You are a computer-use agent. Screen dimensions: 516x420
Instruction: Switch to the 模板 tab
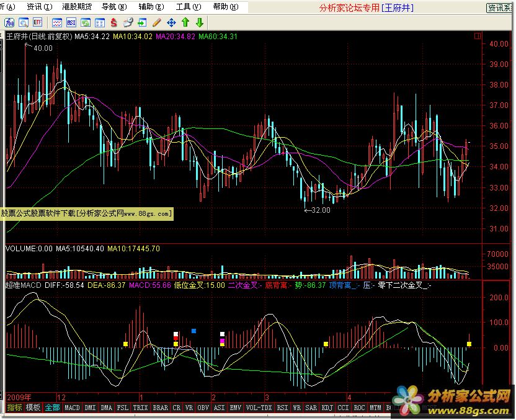tap(33, 408)
